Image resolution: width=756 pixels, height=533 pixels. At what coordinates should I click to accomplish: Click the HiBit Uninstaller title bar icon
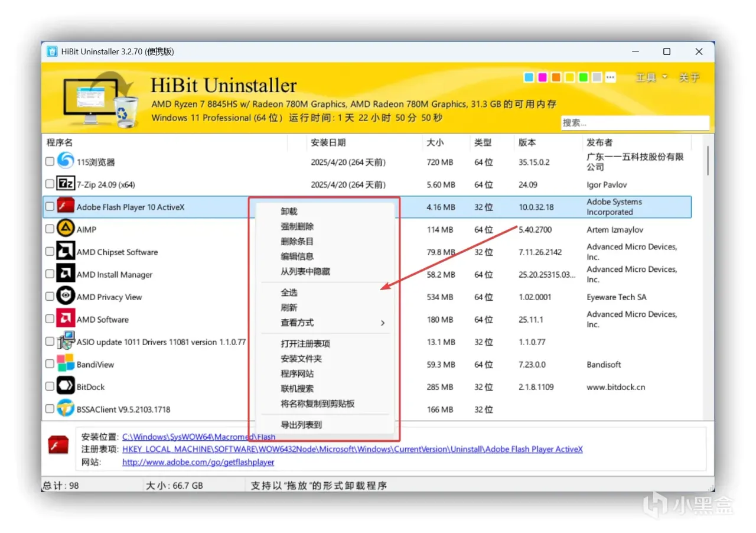coord(52,51)
